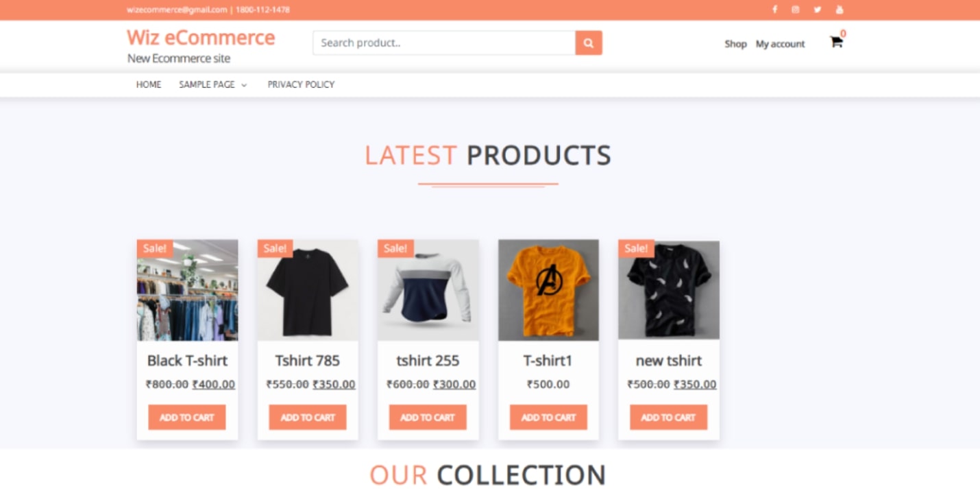The image size is (980, 489).
Task: Add T-shirt1 to cart
Action: [548, 417]
